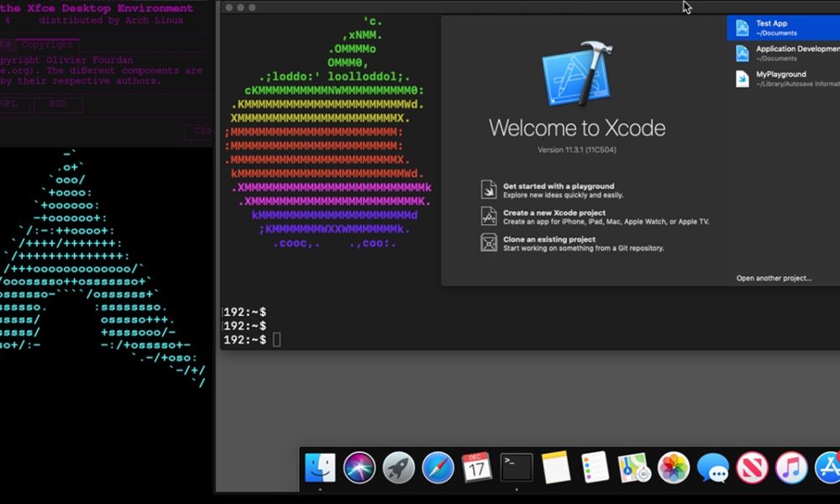
Task: Select MyPlayground recent project name
Action: click(x=780, y=75)
